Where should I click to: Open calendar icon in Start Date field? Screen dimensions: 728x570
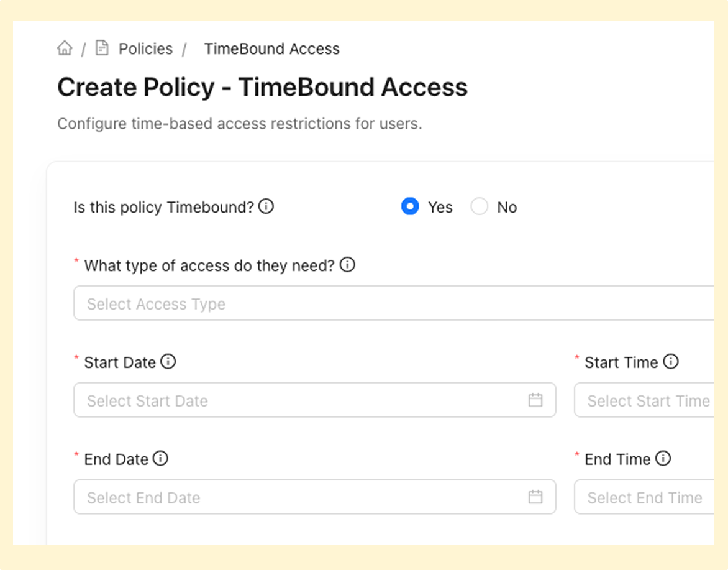click(535, 400)
